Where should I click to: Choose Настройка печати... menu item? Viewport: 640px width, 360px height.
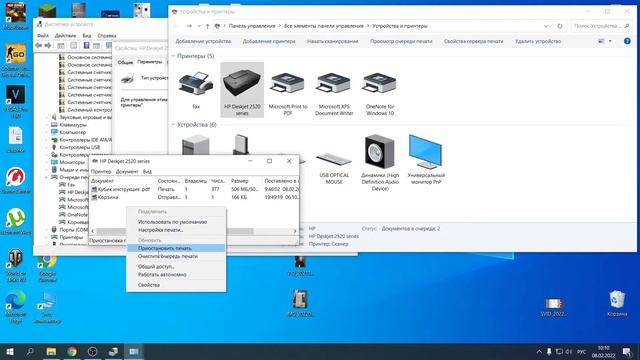click(x=176, y=230)
